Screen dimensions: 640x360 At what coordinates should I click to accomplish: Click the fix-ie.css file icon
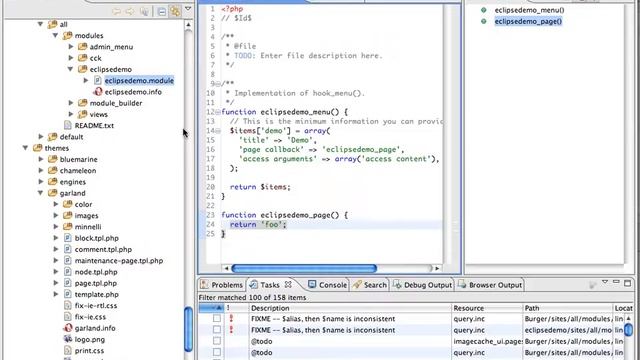click(x=68, y=317)
